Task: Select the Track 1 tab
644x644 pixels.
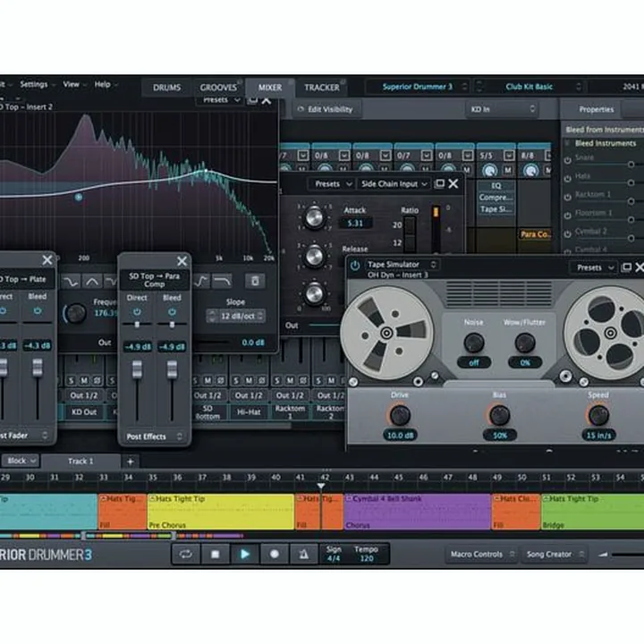Action: (80, 462)
